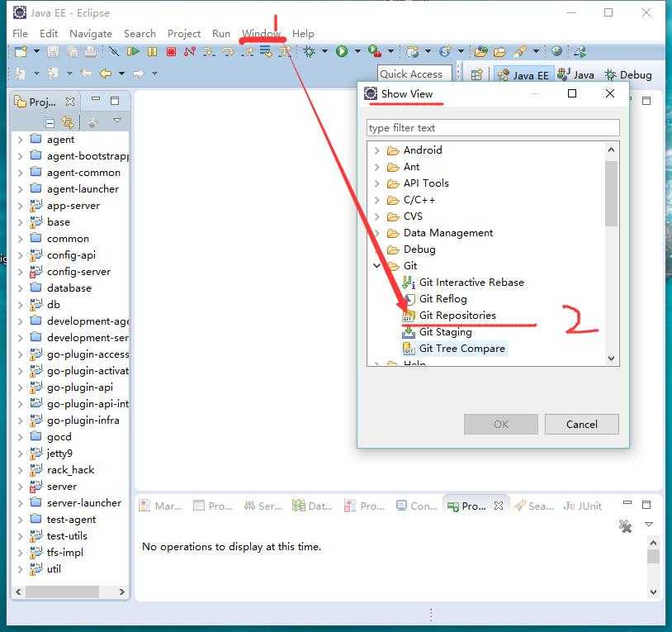Expand the API Tools folder
The image size is (672, 632).
(x=376, y=183)
